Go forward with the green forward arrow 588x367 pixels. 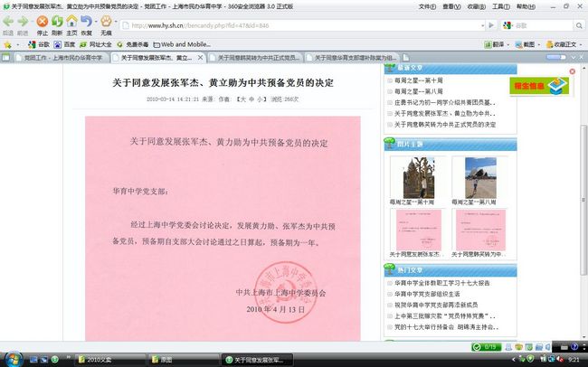tap(23, 22)
